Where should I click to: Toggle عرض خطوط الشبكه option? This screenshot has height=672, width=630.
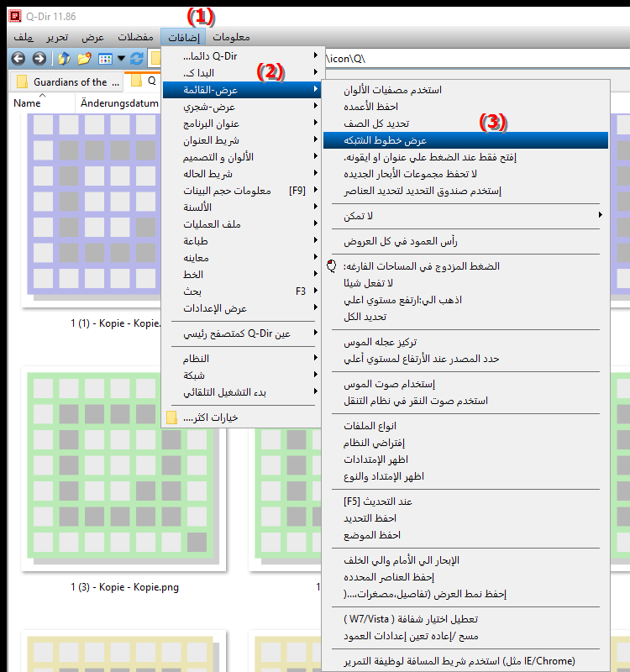tap(466, 140)
